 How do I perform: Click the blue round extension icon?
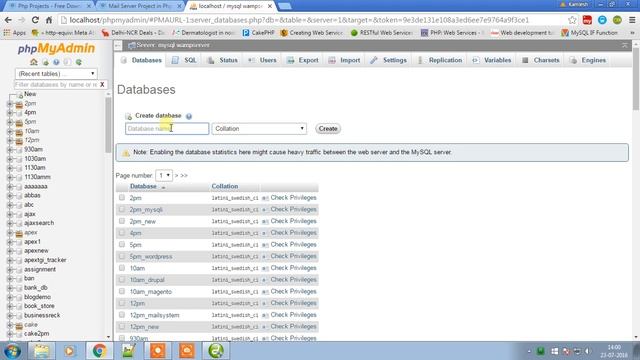click(602, 20)
